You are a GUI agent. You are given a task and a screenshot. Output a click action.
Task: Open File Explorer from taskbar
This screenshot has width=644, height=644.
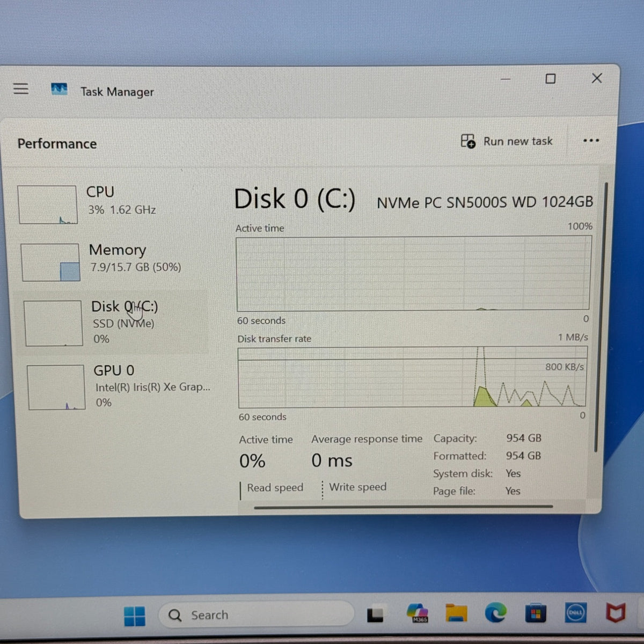tap(456, 613)
